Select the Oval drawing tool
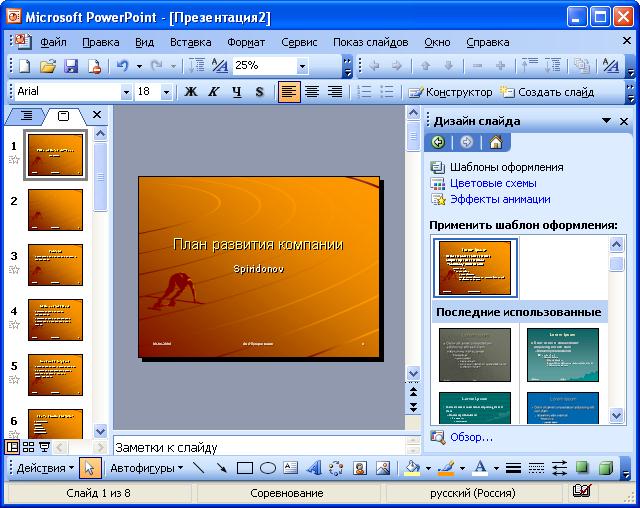This screenshot has width=640, height=508. coord(268,468)
